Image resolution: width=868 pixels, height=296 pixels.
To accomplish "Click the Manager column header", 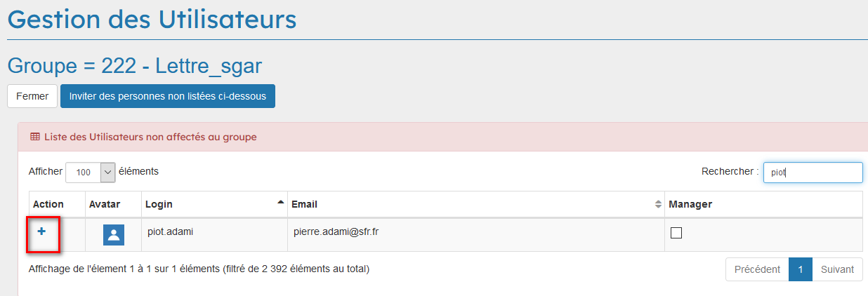I will pyautogui.click(x=690, y=204).
